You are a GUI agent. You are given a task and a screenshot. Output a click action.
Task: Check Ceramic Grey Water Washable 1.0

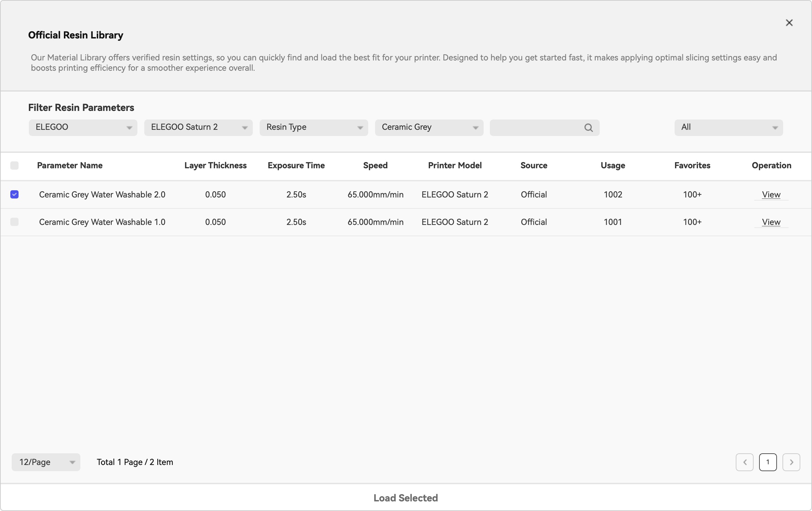point(14,222)
